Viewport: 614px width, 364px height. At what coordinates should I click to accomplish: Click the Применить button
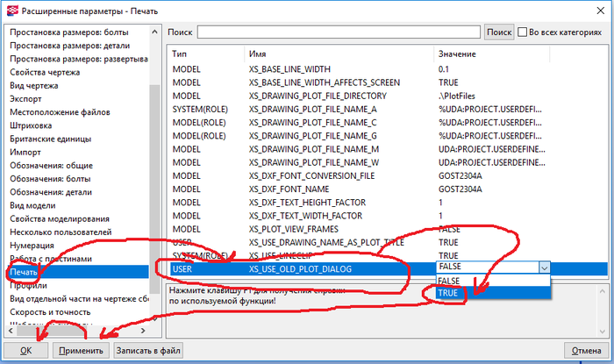pos(81,350)
